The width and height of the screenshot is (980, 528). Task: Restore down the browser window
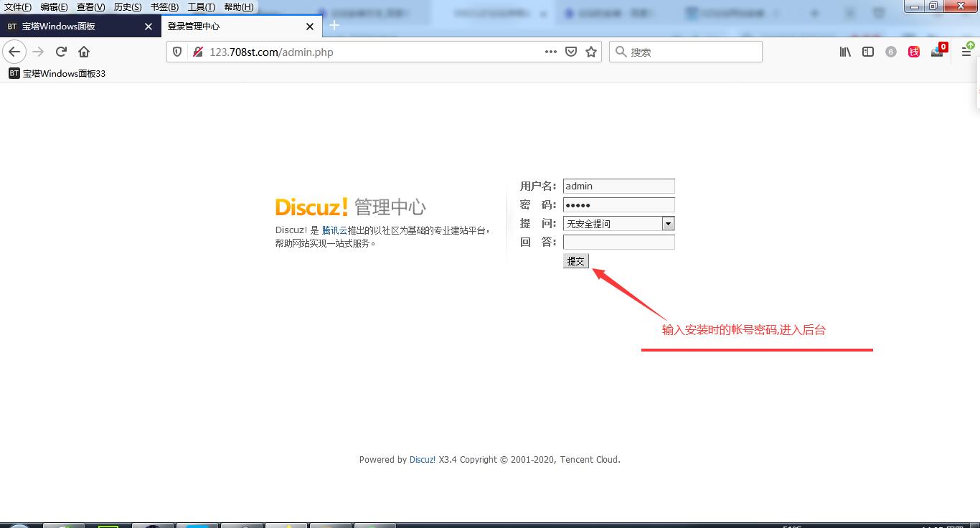tap(933, 6)
